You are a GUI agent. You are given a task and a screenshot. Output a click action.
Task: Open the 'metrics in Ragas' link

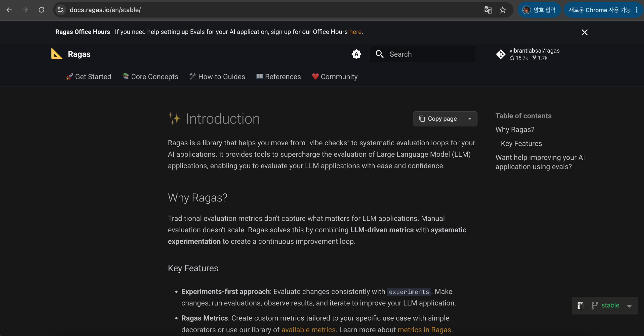click(x=424, y=330)
